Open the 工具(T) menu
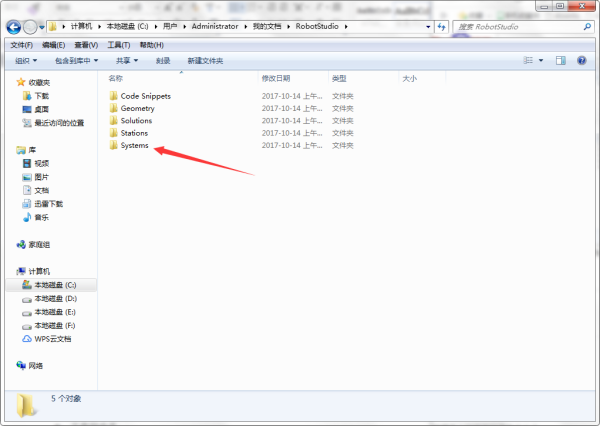 click(119, 45)
